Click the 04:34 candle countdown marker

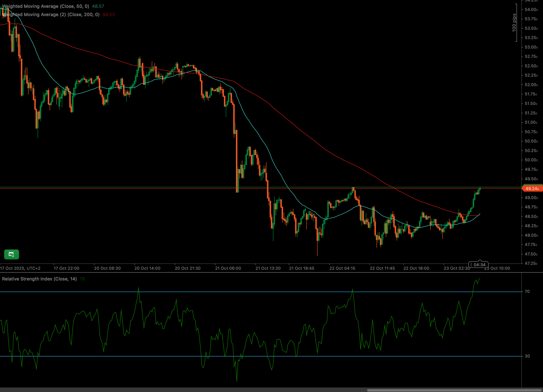click(479, 264)
